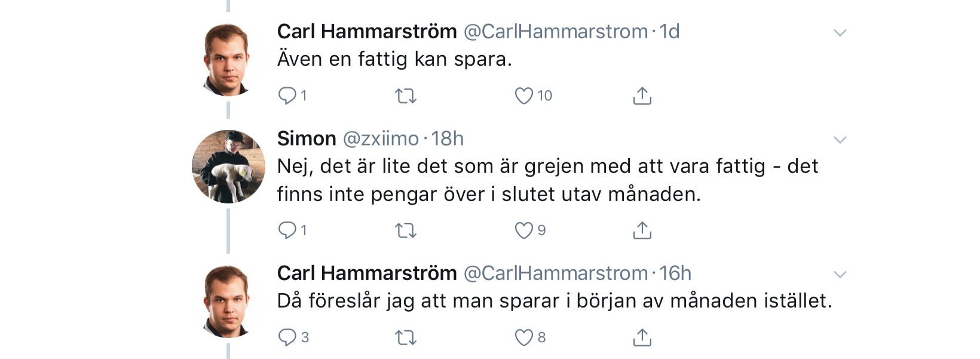Open the 18h timestamp on Simon's tweet
980x359 pixels.
[447, 139]
